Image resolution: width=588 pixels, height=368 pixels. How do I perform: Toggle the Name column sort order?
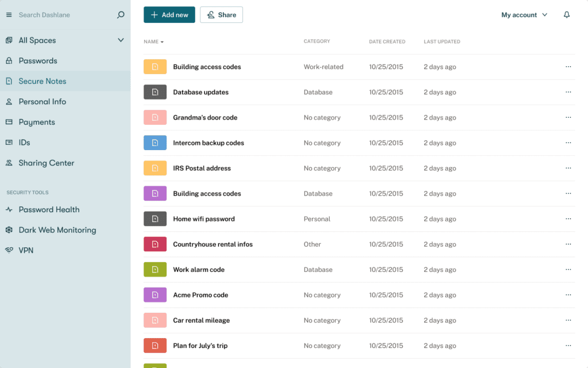pos(153,41)
